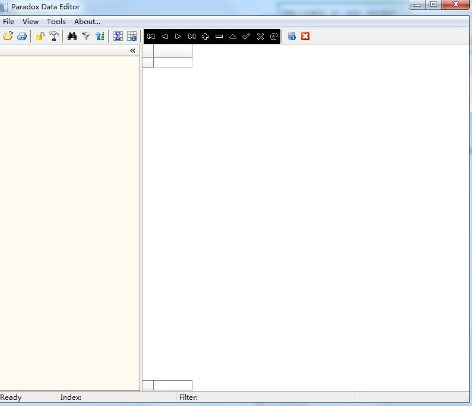The height and width of the screenshot is (406, 472).
Task: Click the table grid info icon
Action: (x=132, y=36)
